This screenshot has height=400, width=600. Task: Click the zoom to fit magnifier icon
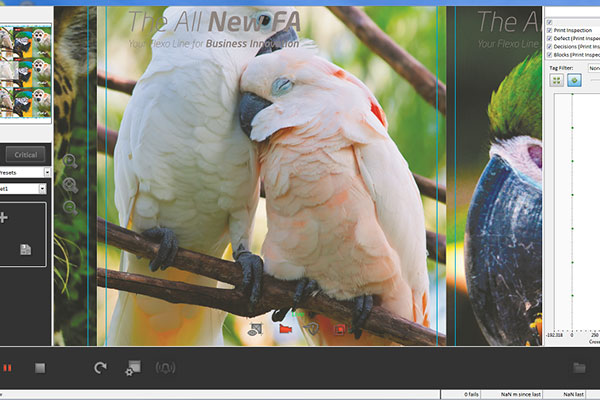coord(70,185)
